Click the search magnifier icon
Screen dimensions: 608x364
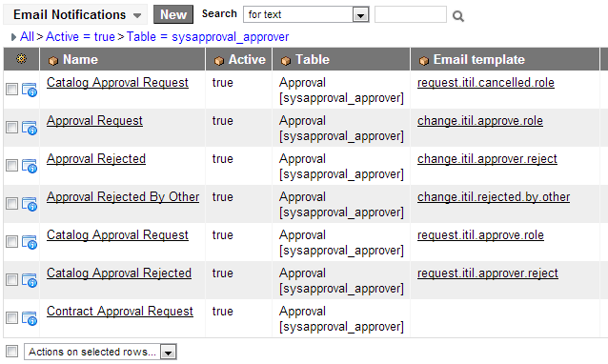pos(458,16)
